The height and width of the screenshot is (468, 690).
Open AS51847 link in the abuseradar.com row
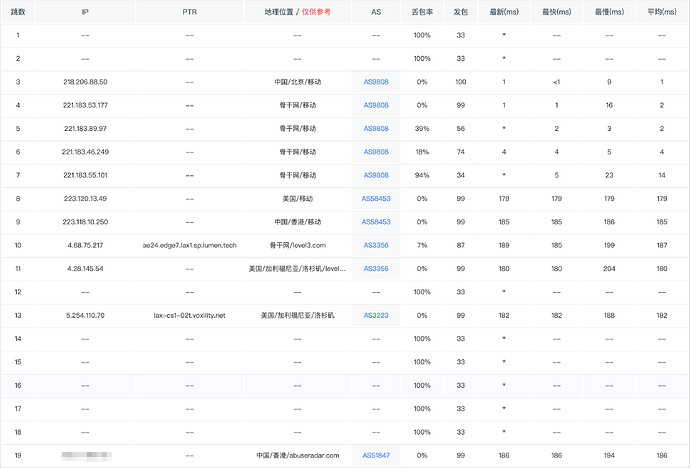(x=376, y=455)
